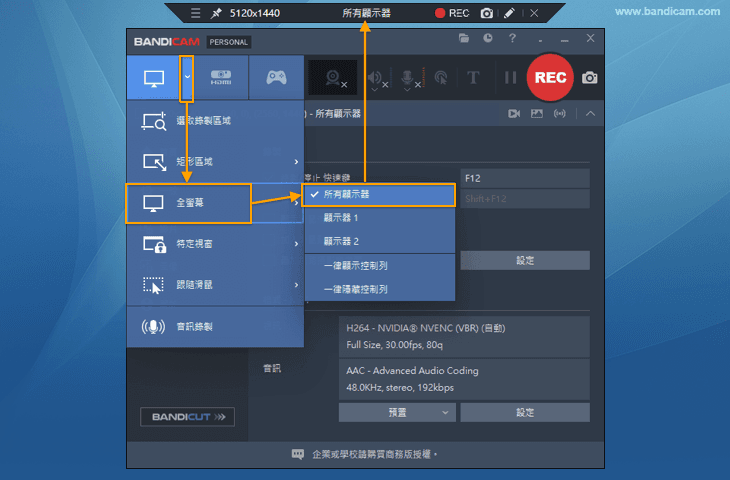Select 顯示器 2 in the submenu
The image size is (730, 480).
(x=379, y=242)
